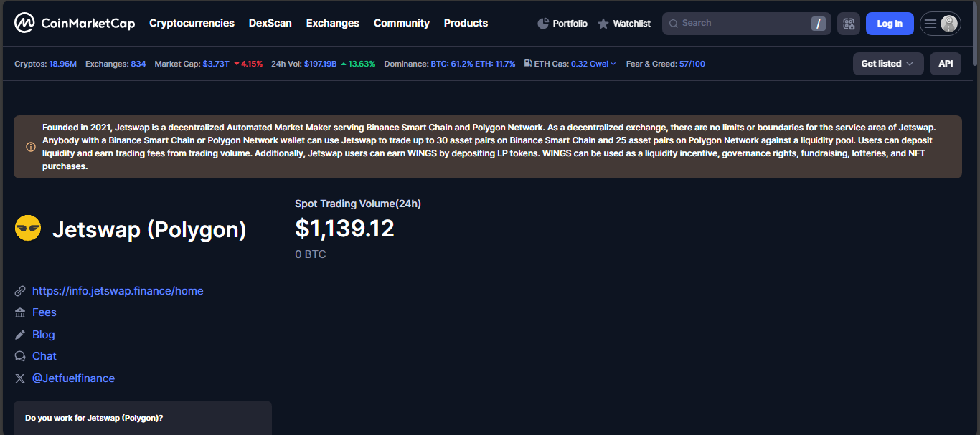Image resolution: width=980 pixels, height=435 pixels.
Task: Open the Cryptocurrencies menu
Action: point(192,23)
